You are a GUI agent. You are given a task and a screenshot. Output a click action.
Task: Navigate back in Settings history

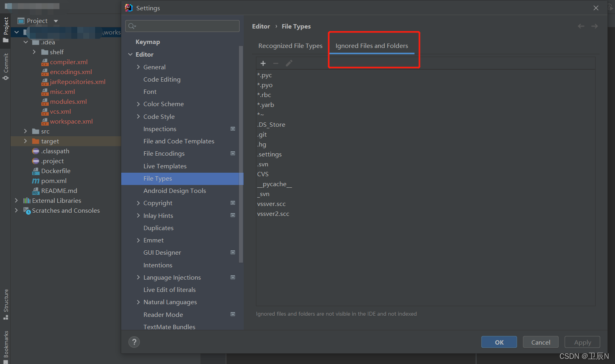(x=581, y=26)
